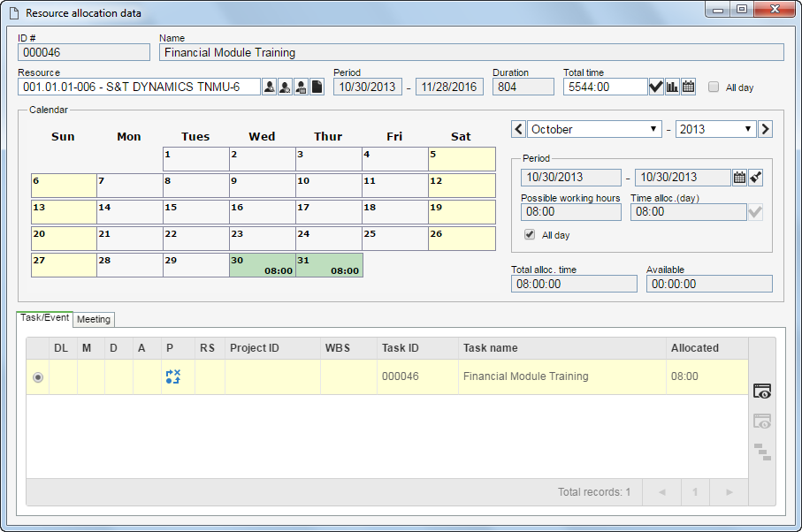Select October 23 in the calendar
The height and width of the screenshot is (532, 802).
[263, 239]
